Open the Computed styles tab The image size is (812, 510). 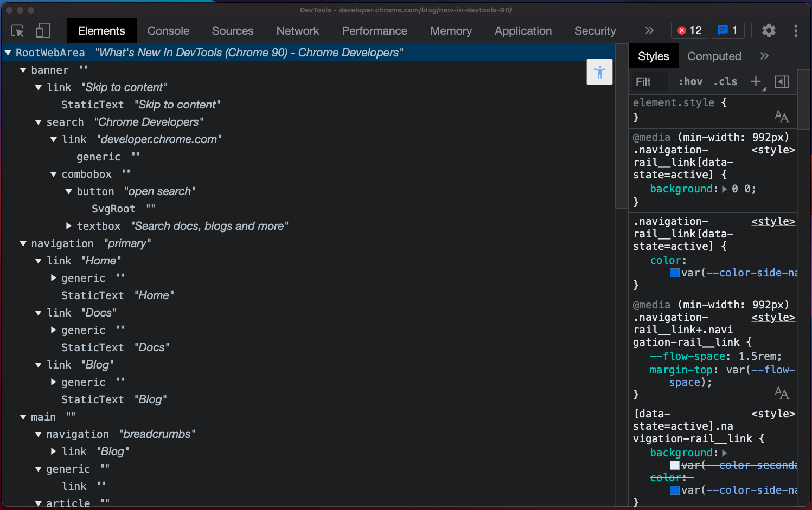[x=714, y=56]
